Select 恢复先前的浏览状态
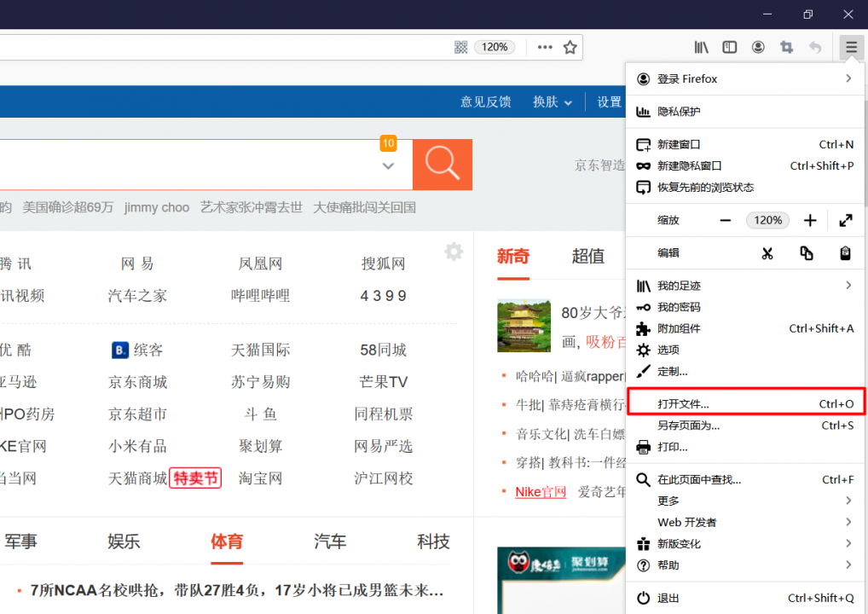The image size is (868, 614). (x=745, y=188)
